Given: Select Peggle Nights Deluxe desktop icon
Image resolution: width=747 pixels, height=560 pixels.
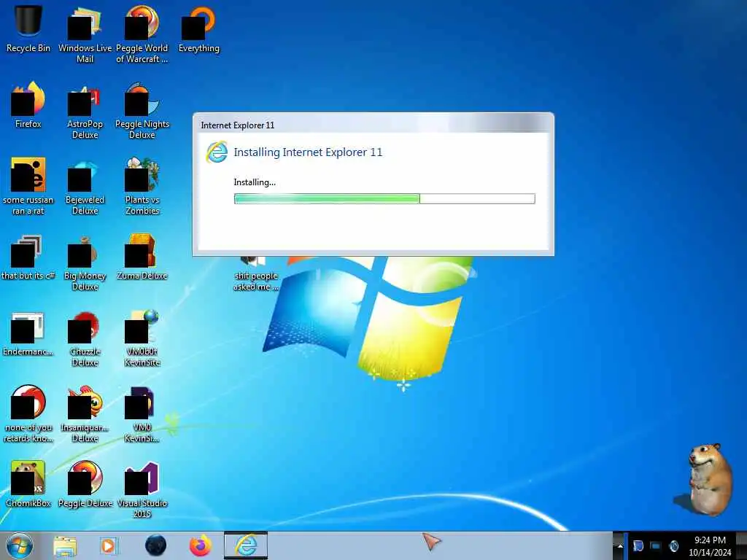Looking at the screenshot, I should [x=142, y=111].
